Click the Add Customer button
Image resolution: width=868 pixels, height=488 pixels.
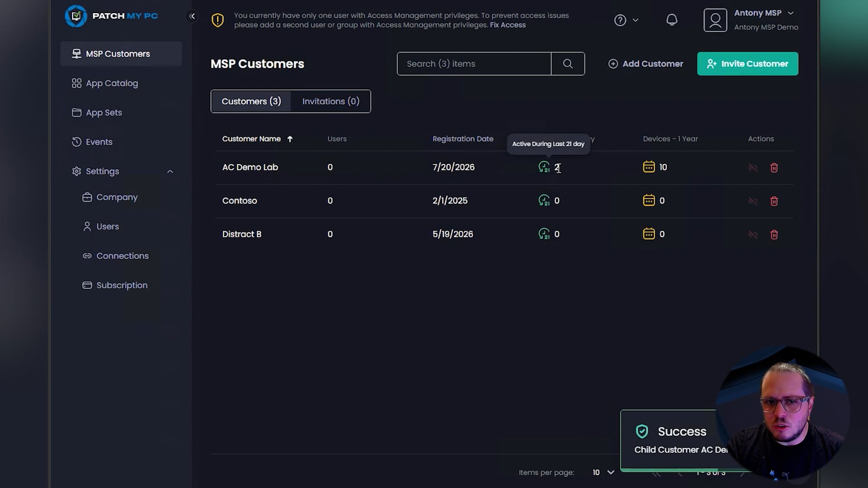[646, 64]
